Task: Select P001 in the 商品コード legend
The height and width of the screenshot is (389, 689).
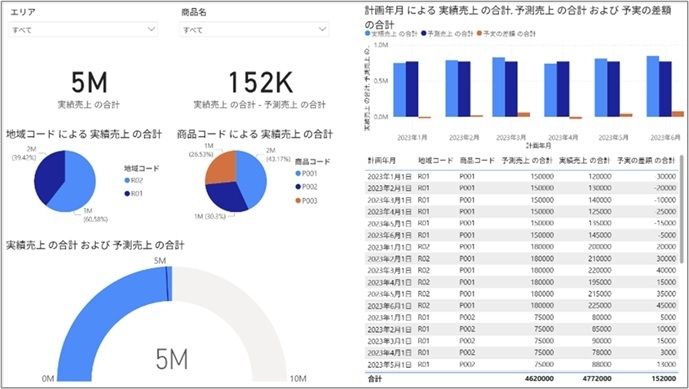Action: (306, 174)
